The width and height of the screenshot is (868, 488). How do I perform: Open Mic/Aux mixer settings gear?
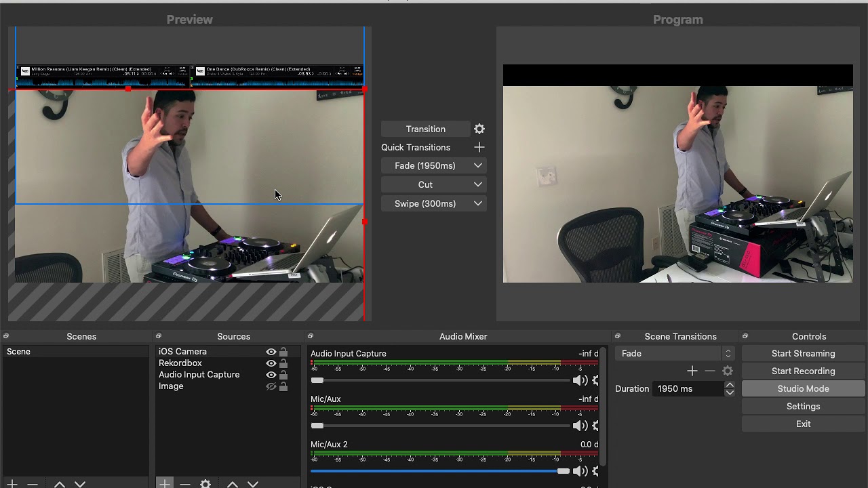coord(596,426)
